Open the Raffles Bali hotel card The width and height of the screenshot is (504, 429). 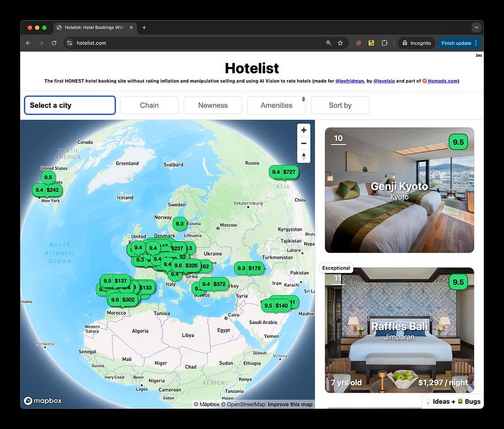coord(400,330)
